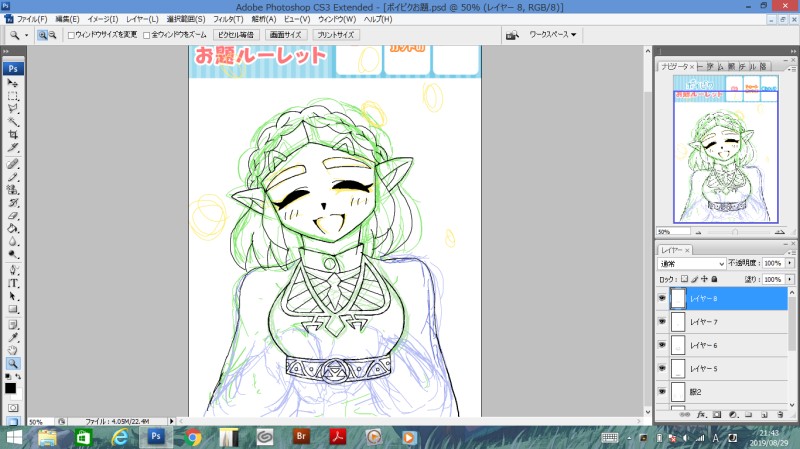Screen dimensions: 800x449
Task: Open the ファイル(F) menu
Action: [32, 19]
